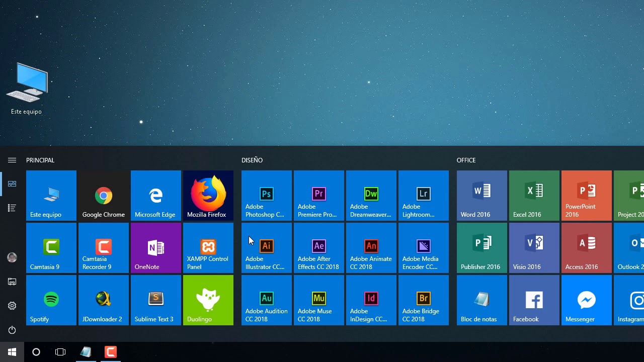Launch Adobe After Effects CC 2018
Viewport: 644px width, 362px height.
[319, 248]
